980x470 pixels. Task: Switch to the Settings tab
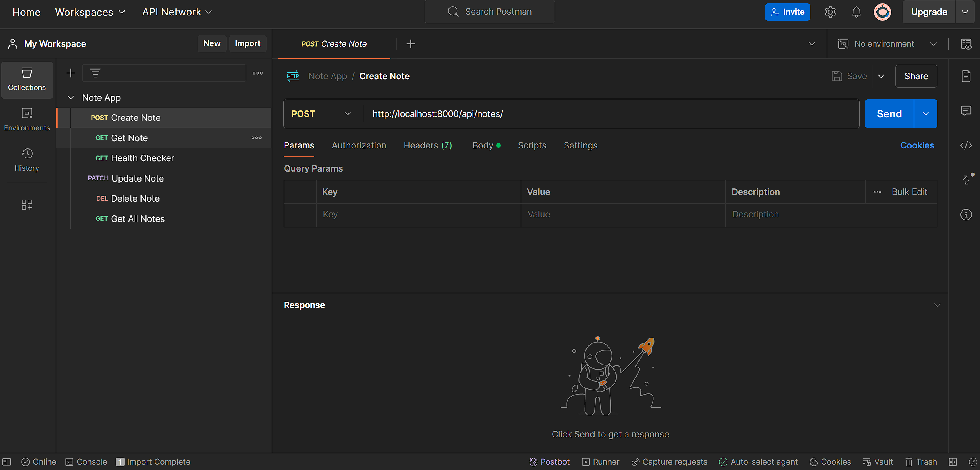580,145
